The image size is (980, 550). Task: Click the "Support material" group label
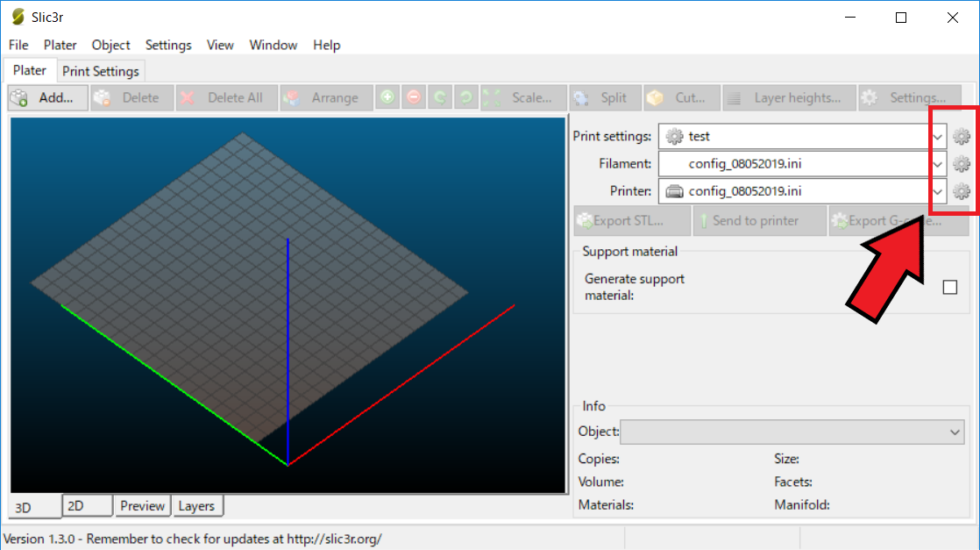tap(629, 252)
